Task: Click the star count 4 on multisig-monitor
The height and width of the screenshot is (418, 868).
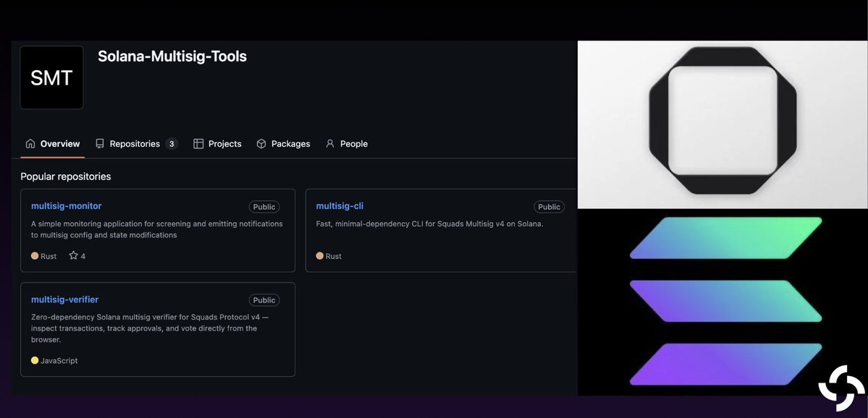Action: pyautogui.click(x=83, y=256)
